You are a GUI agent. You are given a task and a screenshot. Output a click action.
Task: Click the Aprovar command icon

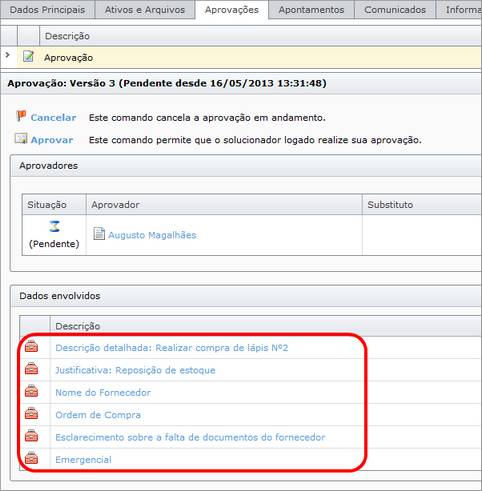(x=21, y=139)
